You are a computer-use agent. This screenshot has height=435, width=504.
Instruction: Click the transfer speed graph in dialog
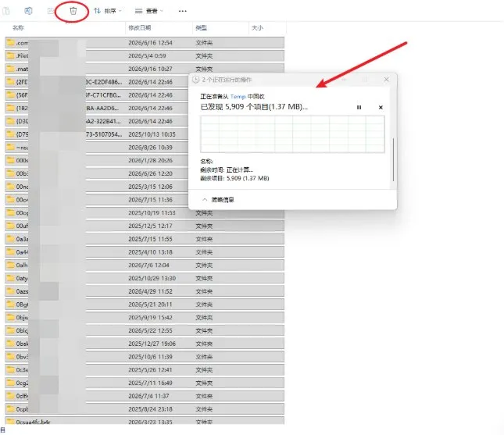(x=292, y=134)
